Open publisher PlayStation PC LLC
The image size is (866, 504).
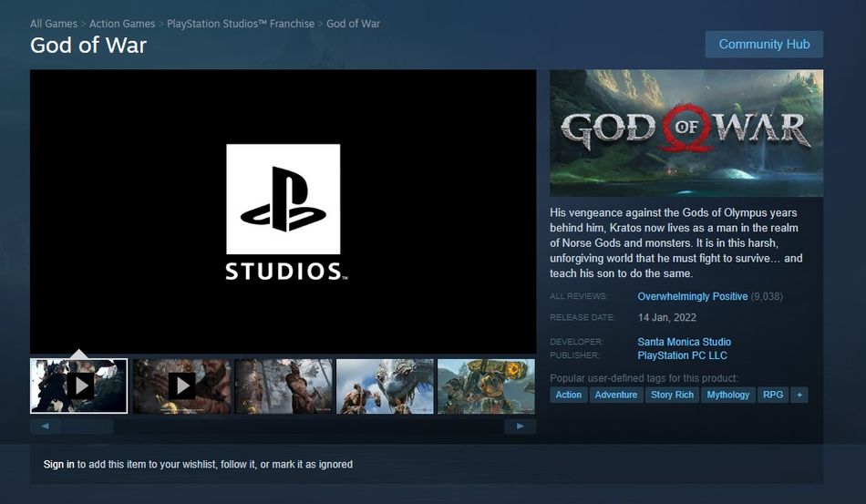tap(682, 355)
